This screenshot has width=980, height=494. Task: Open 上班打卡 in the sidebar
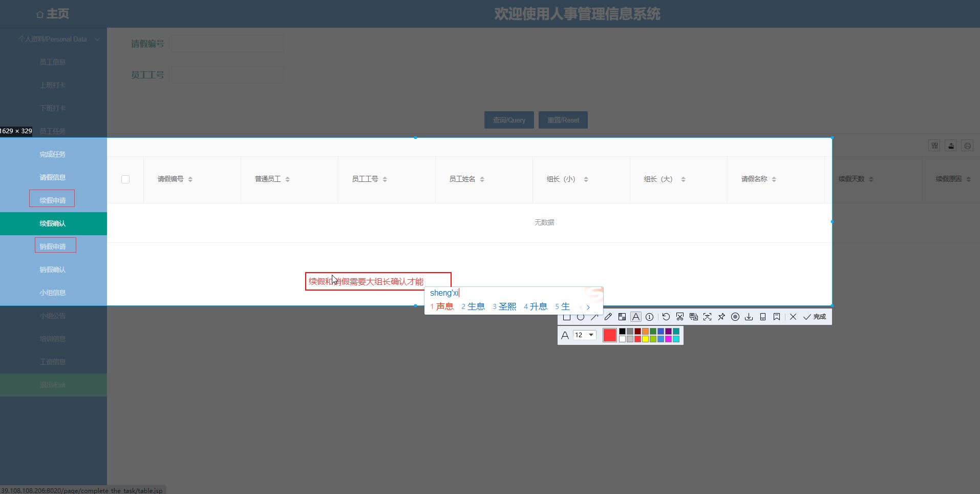pos(53,85)
